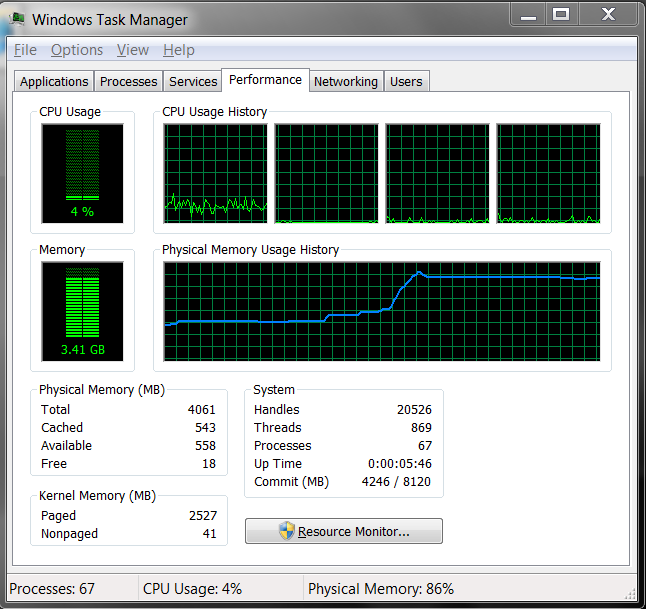Click the third CPU usage history graph
646x609 pixels.
click(438, 173)
